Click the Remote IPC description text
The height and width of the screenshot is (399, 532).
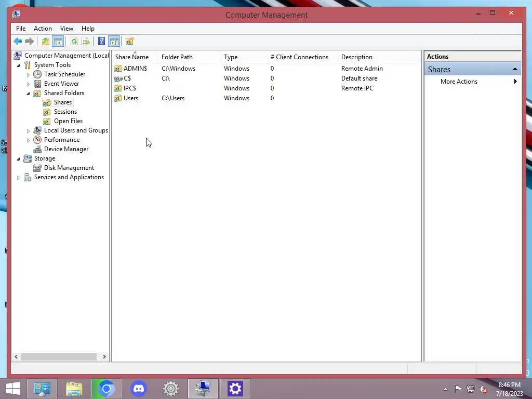(357, 88)
